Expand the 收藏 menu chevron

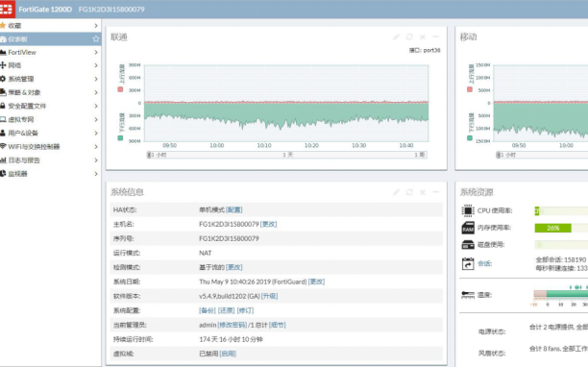coord(96,26)
